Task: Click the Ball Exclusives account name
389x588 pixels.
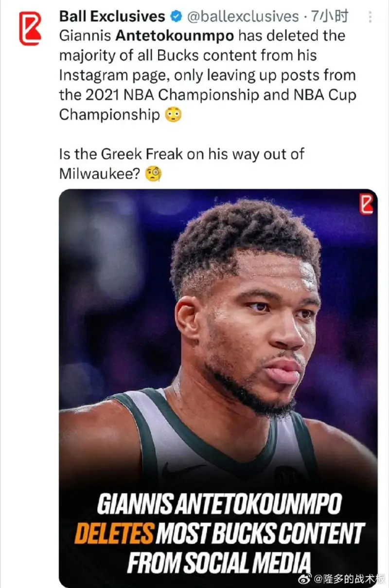Action: (x=112, y=17)
